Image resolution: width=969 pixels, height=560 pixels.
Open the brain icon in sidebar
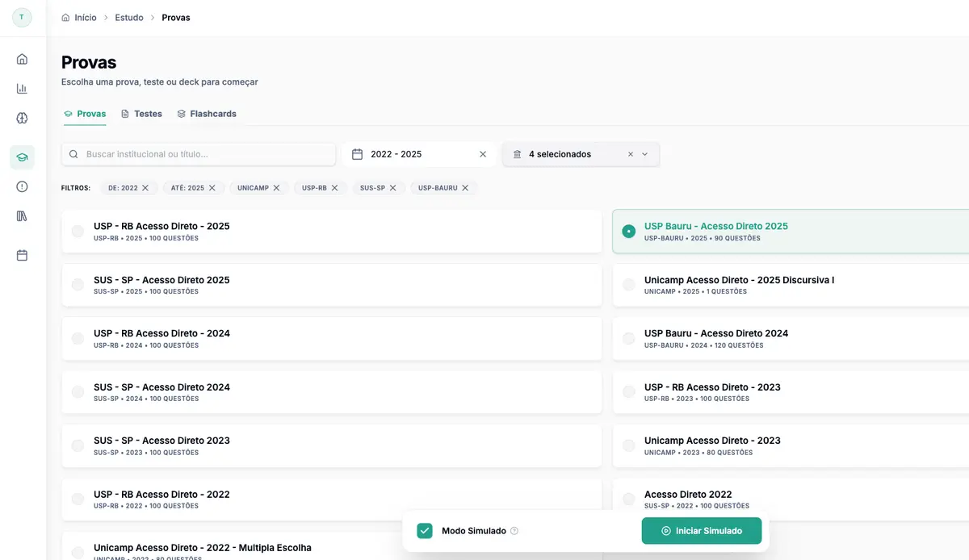pyautogui.click(x=22, y=118)
